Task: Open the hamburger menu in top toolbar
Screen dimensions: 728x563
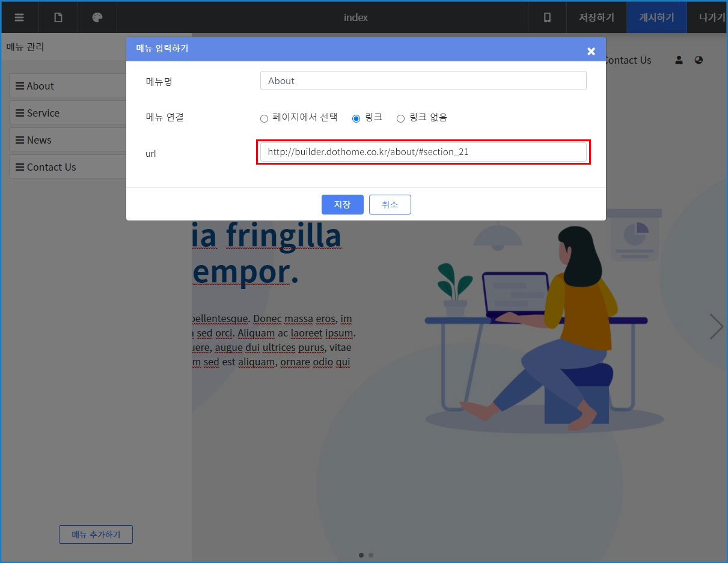Action: (19, 17)
